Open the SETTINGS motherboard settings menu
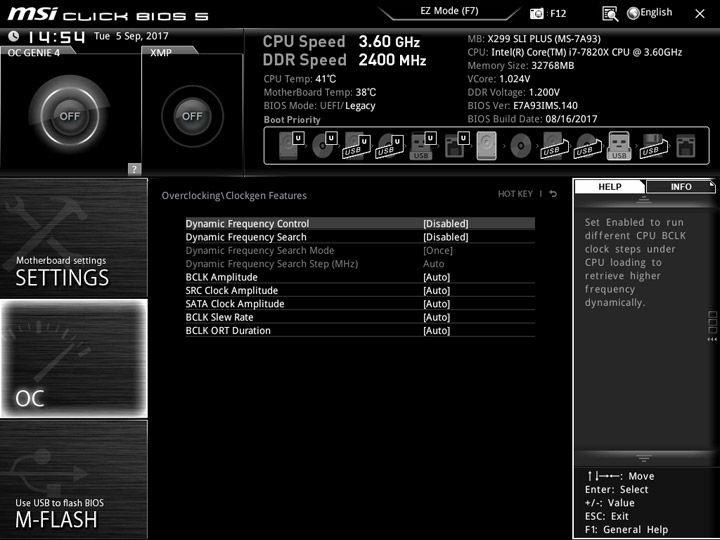This screenshot has width=720, height=540. (73, 238)
